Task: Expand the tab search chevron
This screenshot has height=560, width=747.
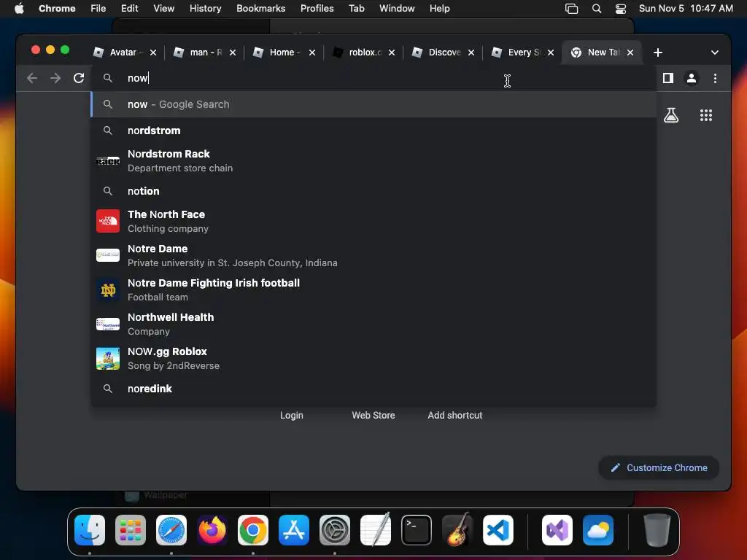Action: [714, 52]
